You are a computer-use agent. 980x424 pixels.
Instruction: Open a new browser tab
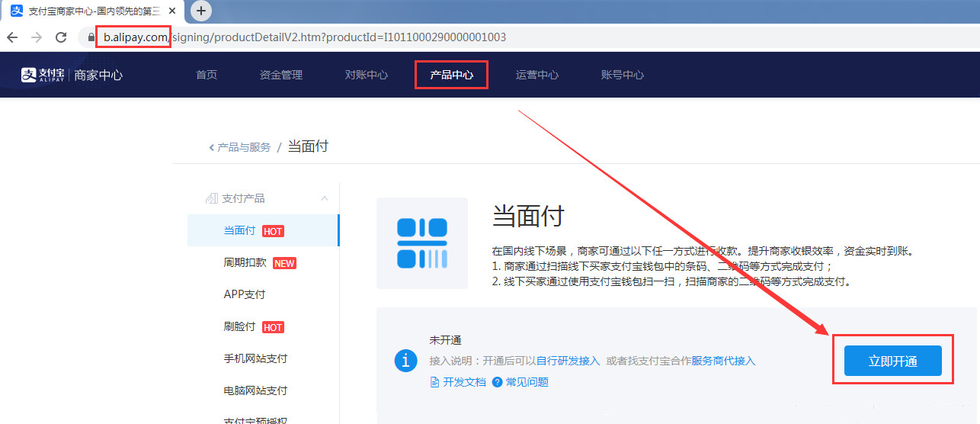tap(201, 11)
